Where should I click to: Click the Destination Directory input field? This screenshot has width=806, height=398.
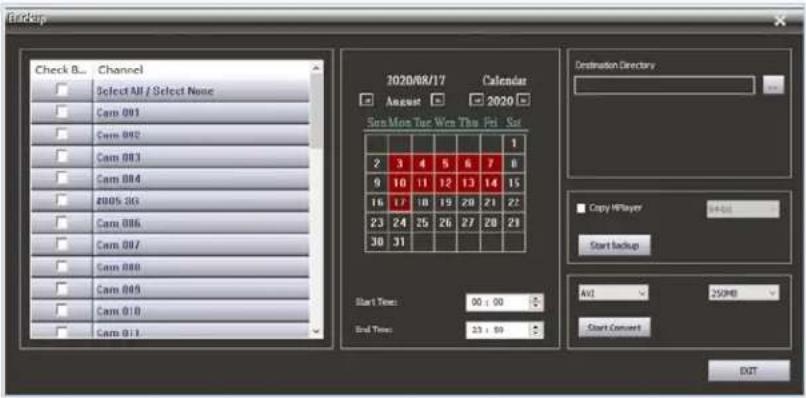[x=665, y=85]
